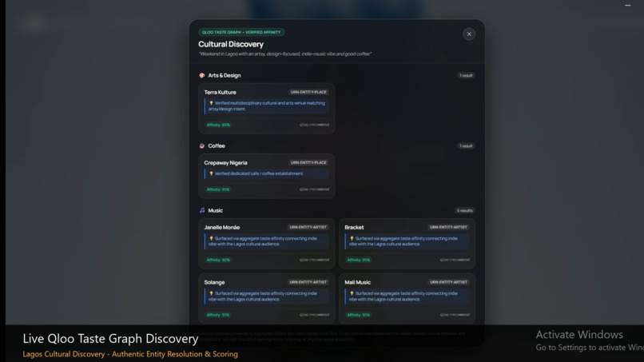Click the URN:ENTITY:PLACE tag on Terra Kulture
Viewport: 644px width, 362px height.
tap(308, 92)
